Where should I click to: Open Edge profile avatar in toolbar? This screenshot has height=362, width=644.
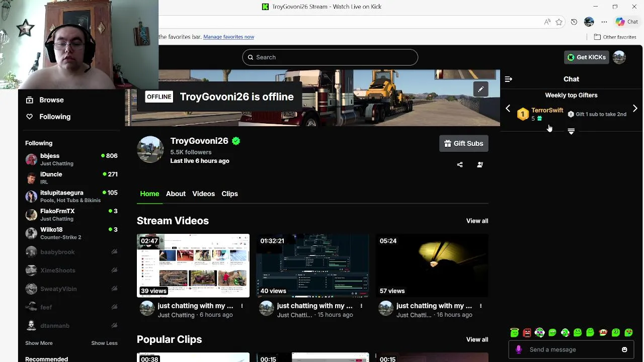pyautogui.click(x=589, y=22)
